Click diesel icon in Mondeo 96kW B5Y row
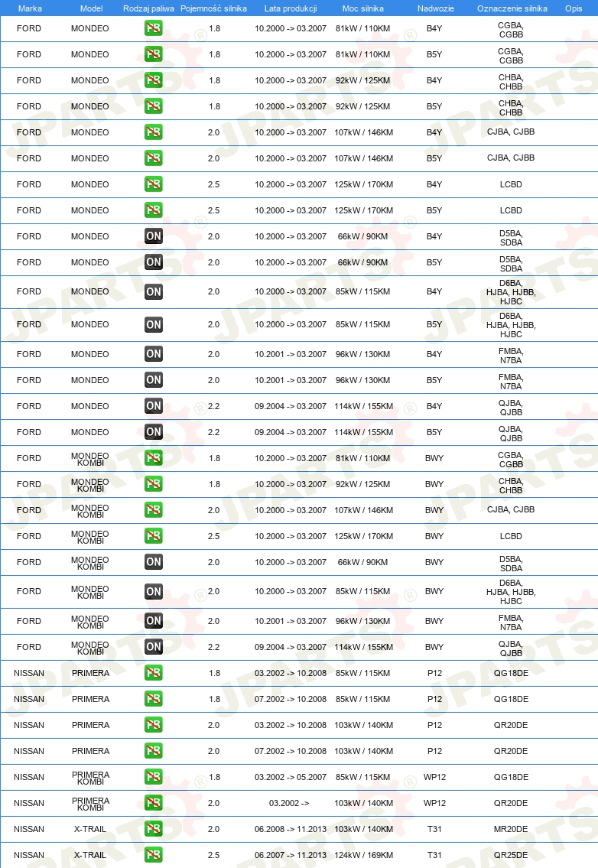The height and width of the screenshot is (868, 598). [154, 380]
